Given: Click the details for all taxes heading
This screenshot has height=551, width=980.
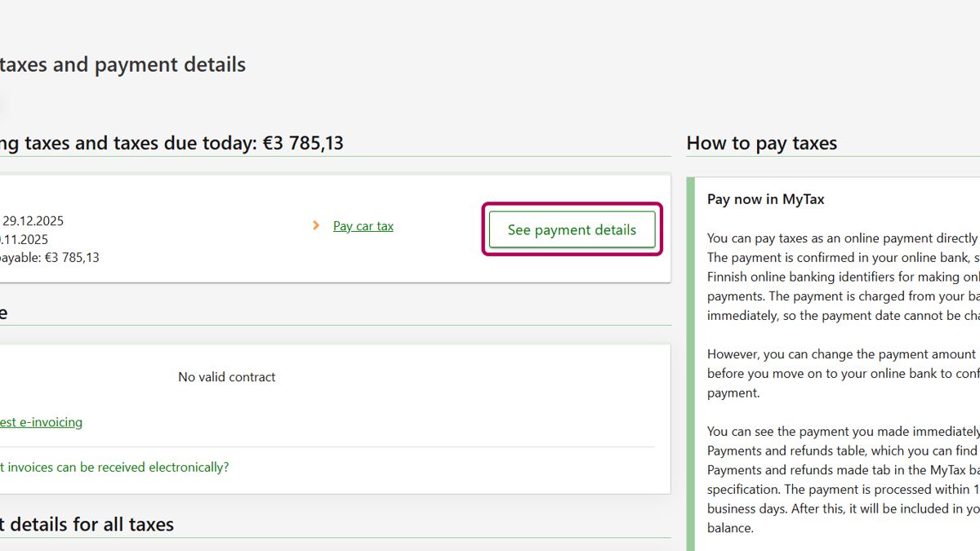Looking at the screenshot, I should click(x=87, y=524).
